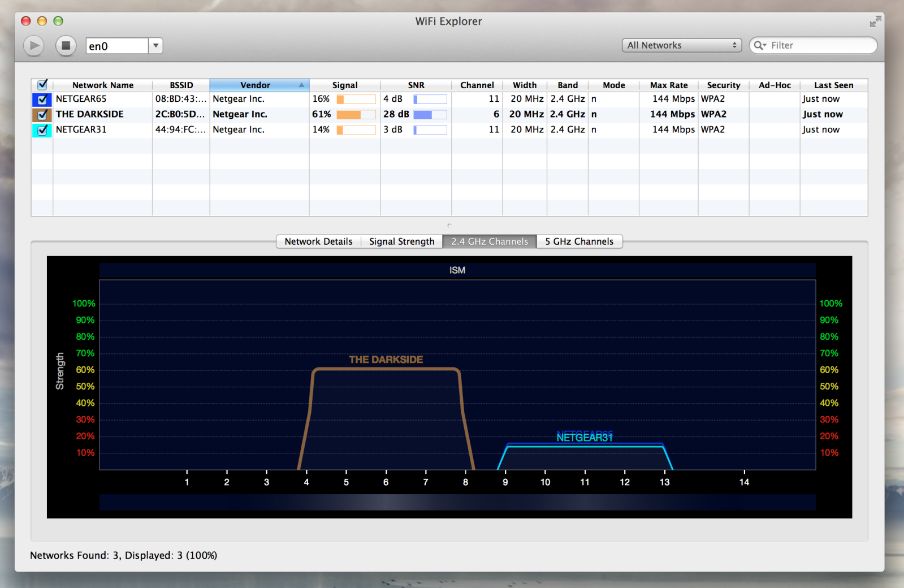Click the 16% signal bar for NETGEAR65
Screen dimensions: 904x588
pos(356,100)
